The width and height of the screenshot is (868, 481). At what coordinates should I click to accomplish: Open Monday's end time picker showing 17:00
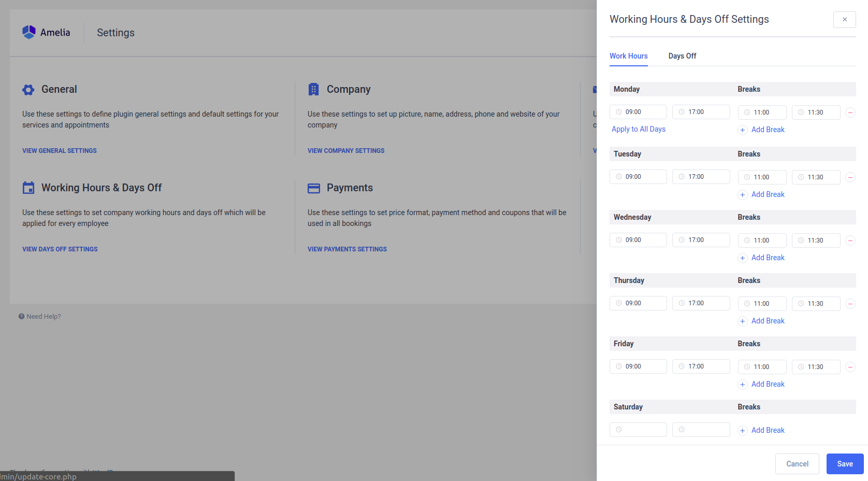[701, 111]
